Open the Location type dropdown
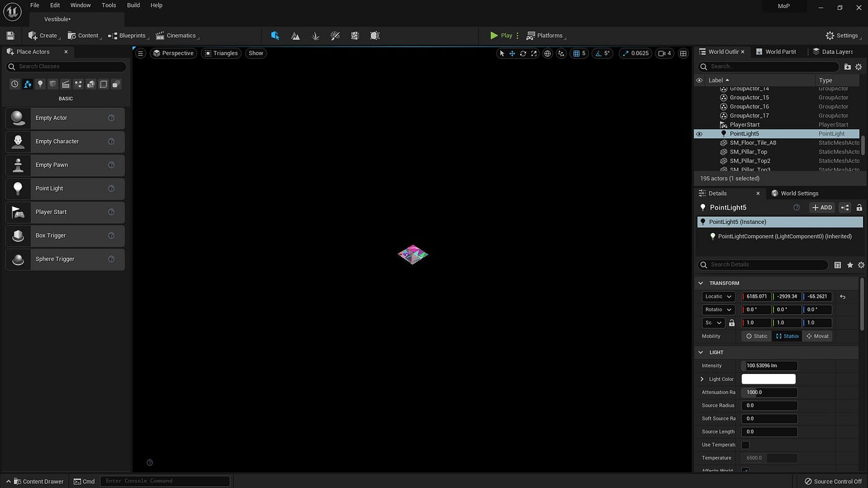The image size is (868, 488). tap(719, 296)
